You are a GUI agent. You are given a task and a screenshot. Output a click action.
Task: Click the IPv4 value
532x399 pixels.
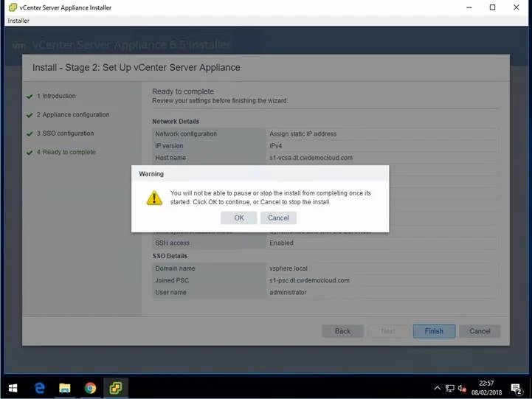pos(275,146)
